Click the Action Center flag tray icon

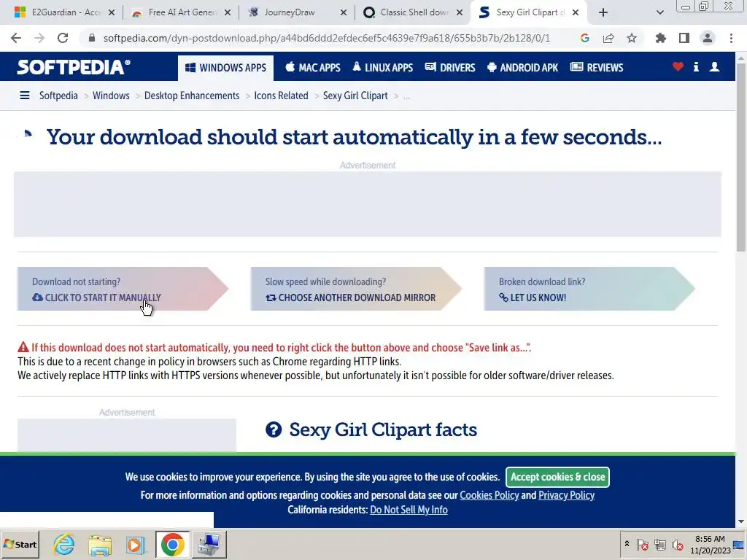click(642, 544)
